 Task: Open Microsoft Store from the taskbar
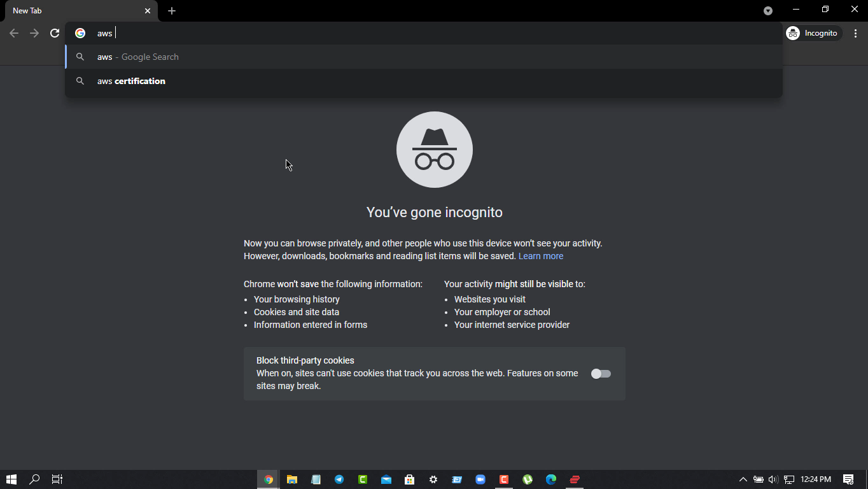click(x=410, y=479)
